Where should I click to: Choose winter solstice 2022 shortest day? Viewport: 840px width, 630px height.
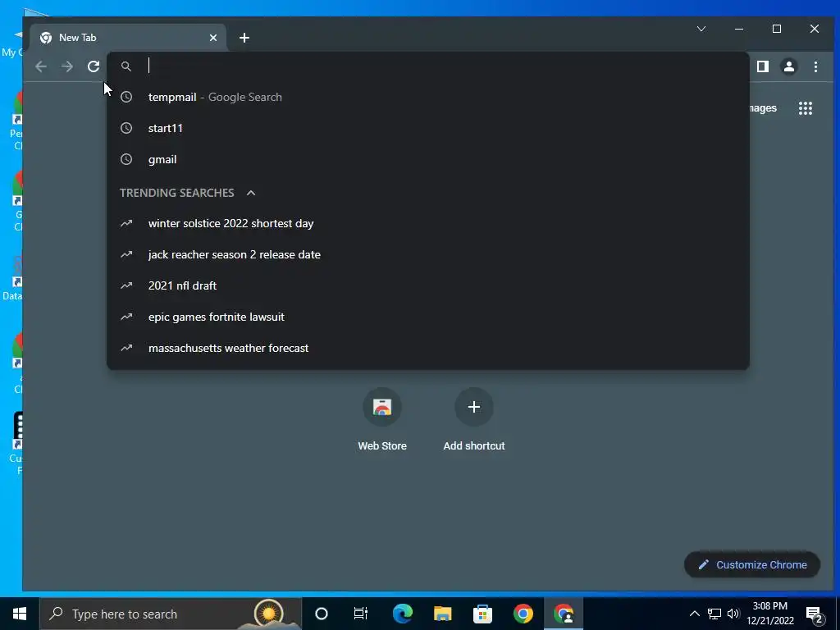click(x=428, y=223)
